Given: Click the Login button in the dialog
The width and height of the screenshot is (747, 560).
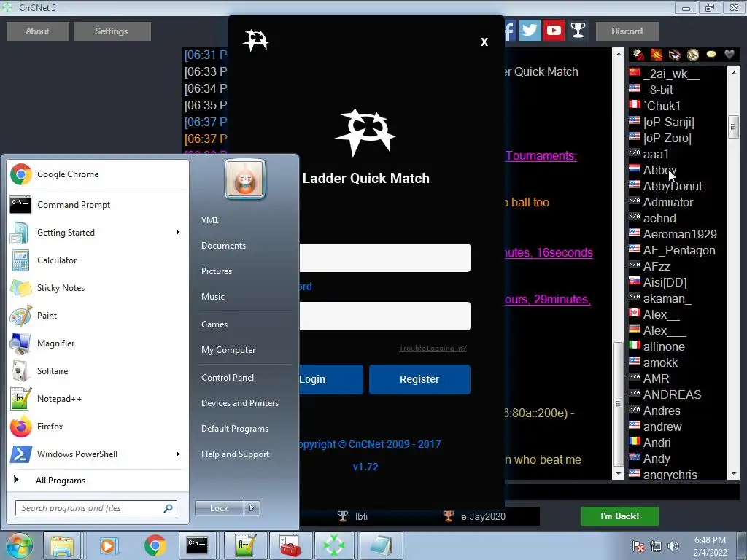Looking at the screenshot, I should (x=331, y=379).
